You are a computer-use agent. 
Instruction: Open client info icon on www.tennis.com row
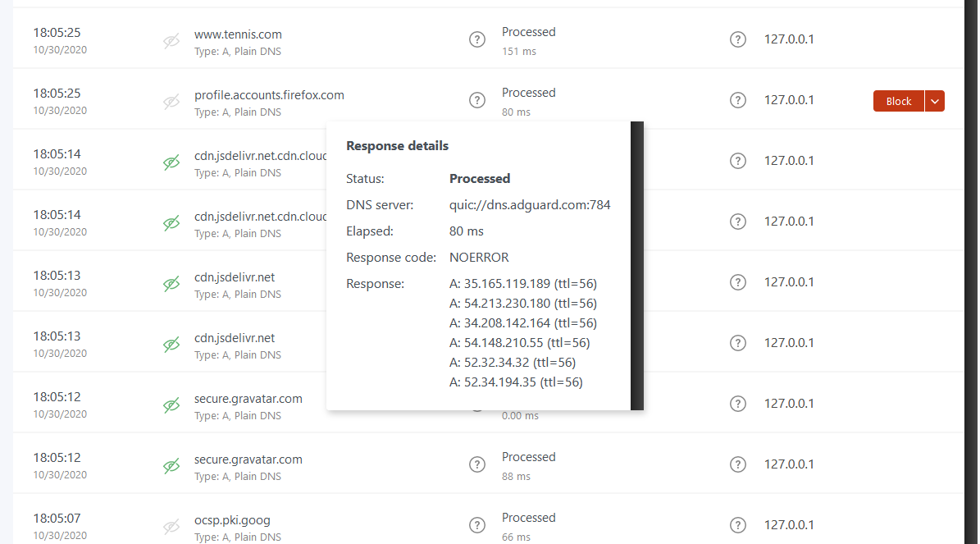pyautogui.click(x=737, y=40)
